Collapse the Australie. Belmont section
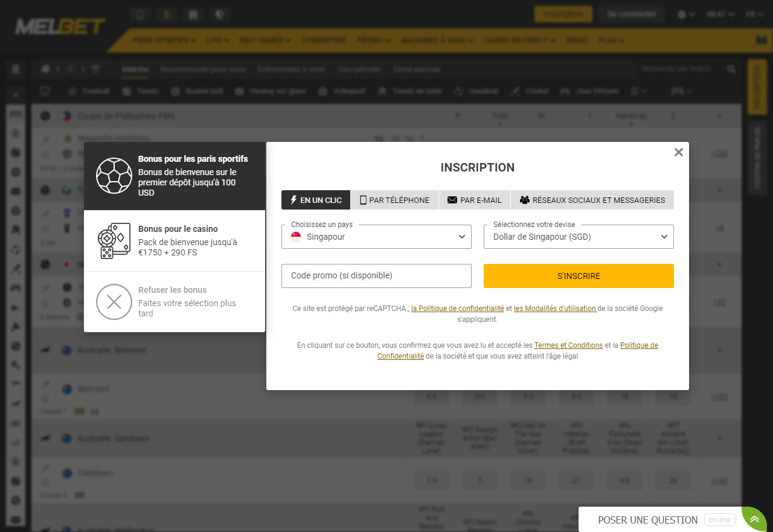Screen dimensions: 773x532 point(719,350)
